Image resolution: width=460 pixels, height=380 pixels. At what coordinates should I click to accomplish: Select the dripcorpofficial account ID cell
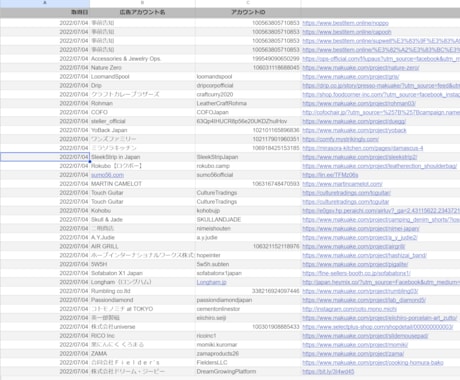tap(248, 86)
